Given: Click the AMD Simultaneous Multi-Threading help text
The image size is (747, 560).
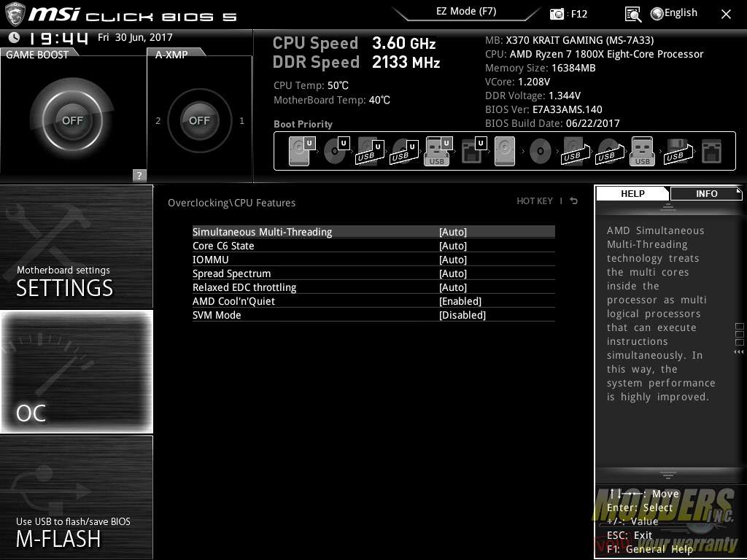Looking at the screenshot, I should pos(661,314).
